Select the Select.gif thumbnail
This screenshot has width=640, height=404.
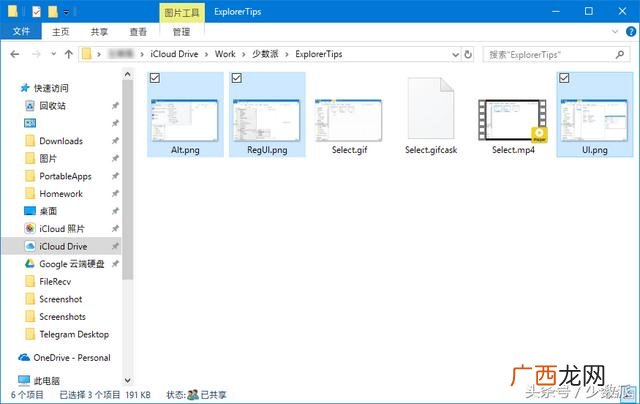pyautogui.click(x=349, y=120)
